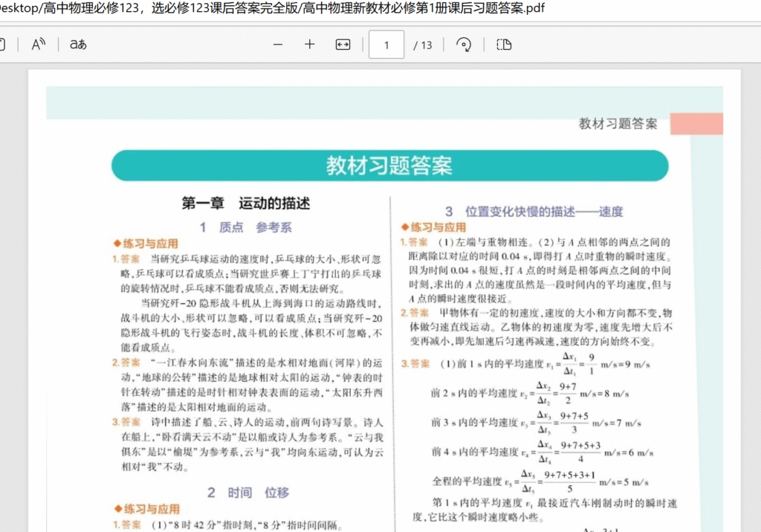
Task: Open the page view options icon
Action: click(504, 45)
